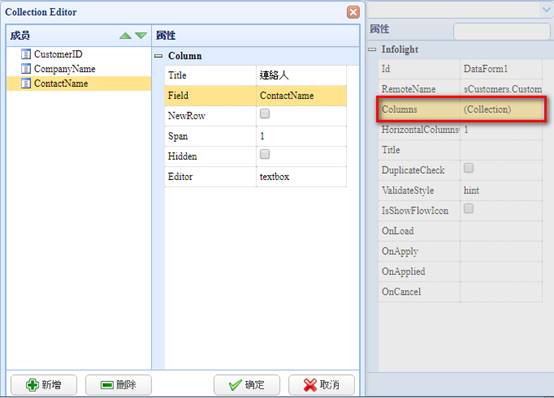Click the Columns property label
Viewport: 554px width, 398px height.
point(399,110)
